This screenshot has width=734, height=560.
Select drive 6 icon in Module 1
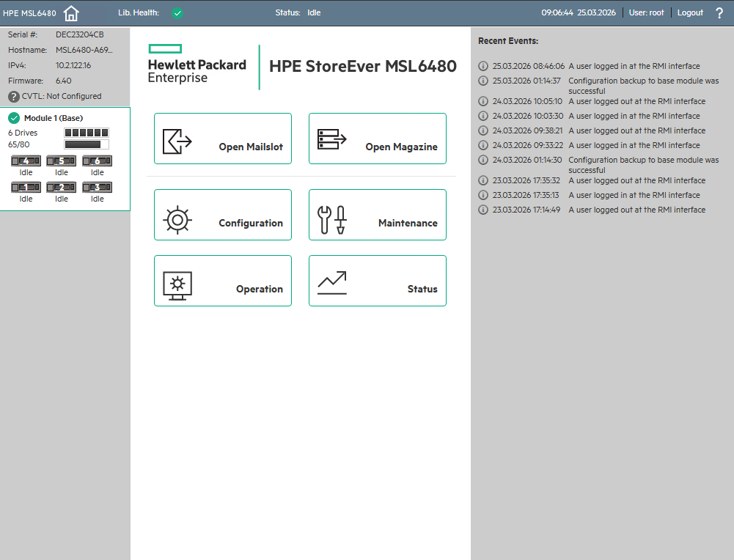tap(97, 161)
